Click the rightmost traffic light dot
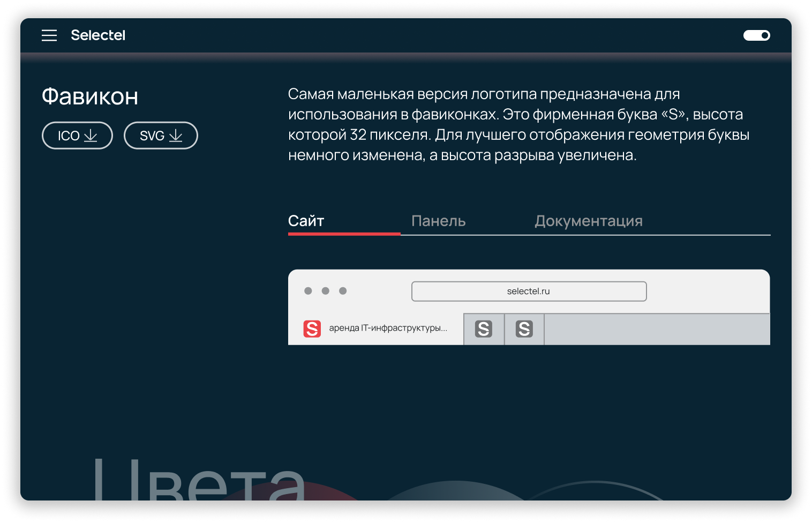812x523 pixels. click(x=342, y=291)
